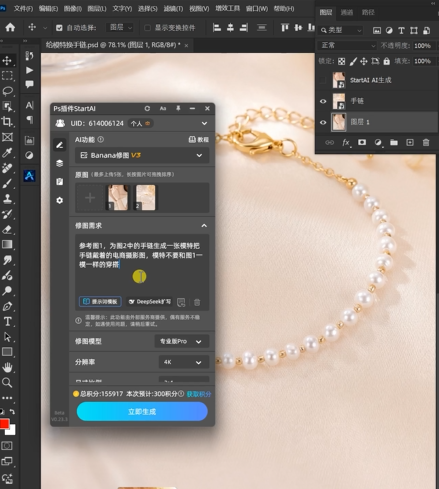Select the Crop tool
Viewport: 439px width, 489px height.
point(7,122)
